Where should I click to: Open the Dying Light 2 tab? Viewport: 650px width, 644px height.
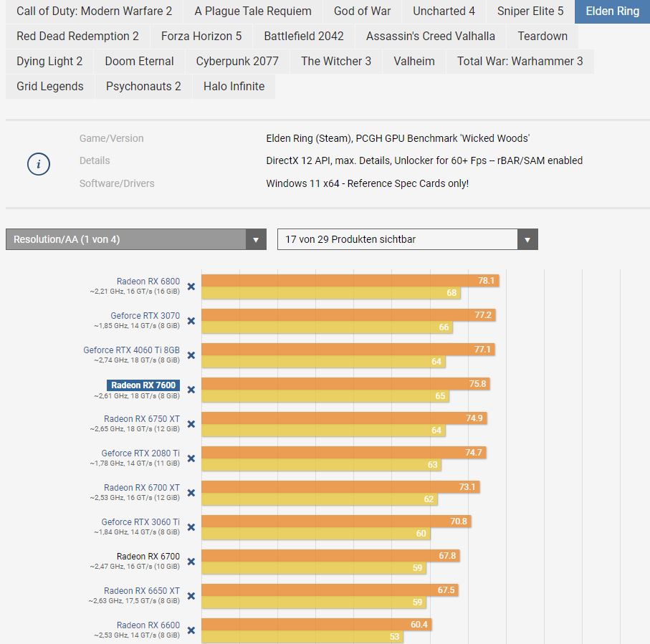(x=49, y=62)
